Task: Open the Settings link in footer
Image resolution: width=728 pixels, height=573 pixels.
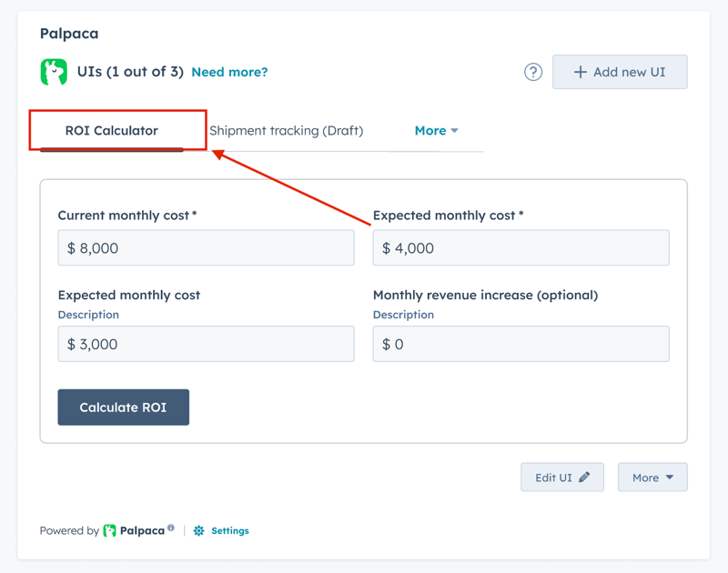Action: click(229, 530)
